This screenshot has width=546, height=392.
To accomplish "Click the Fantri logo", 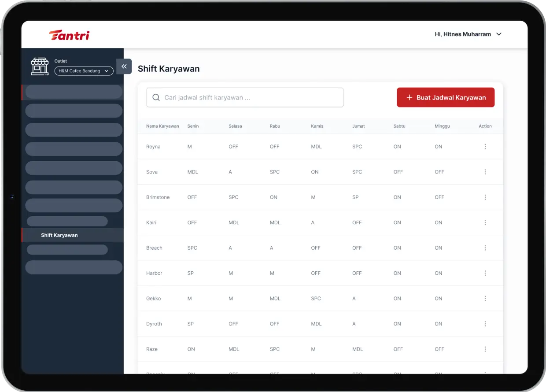I will [69, 35].
